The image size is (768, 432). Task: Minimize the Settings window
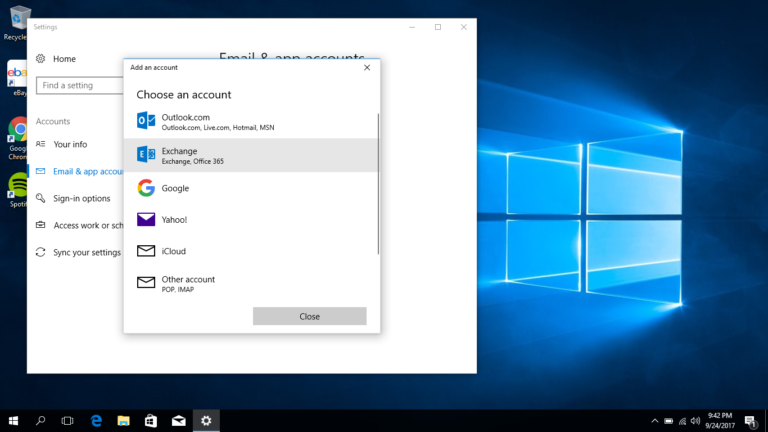pos(412,27)
